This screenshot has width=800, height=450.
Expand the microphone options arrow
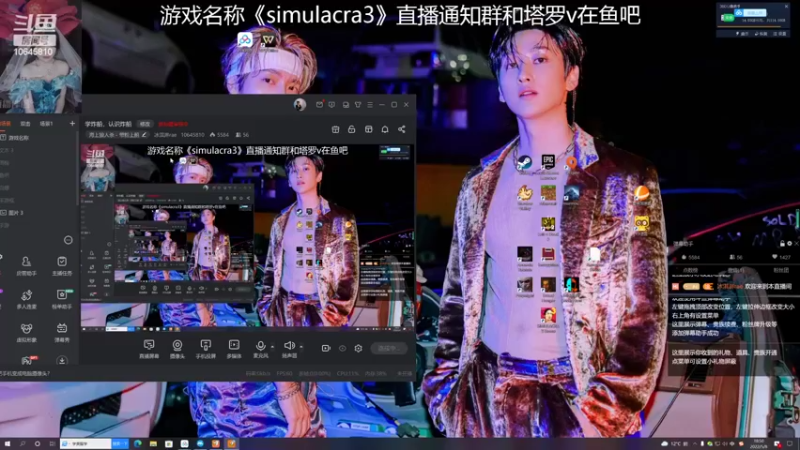272,347
